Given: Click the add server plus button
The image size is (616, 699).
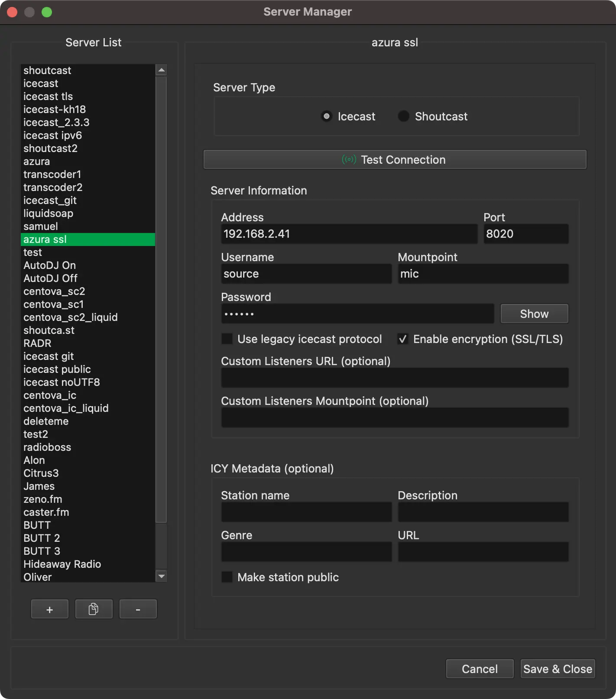Looking at the screenshot, I should (50, 609).
